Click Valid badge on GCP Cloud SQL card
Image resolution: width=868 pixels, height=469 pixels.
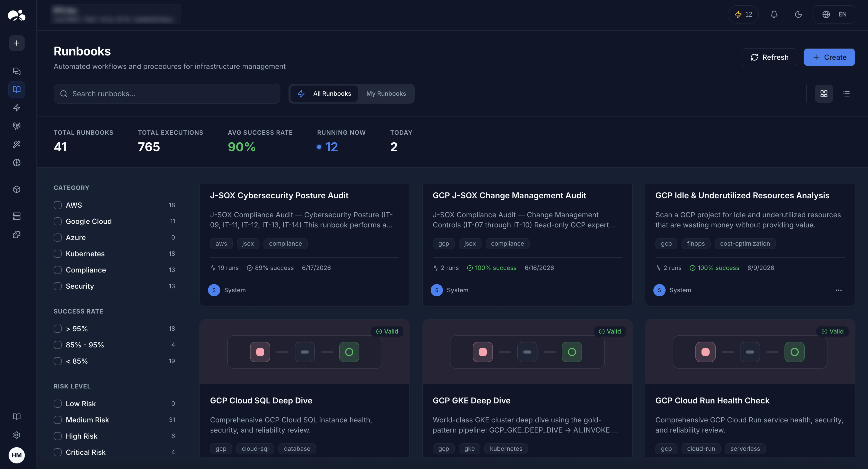[387, 331]
